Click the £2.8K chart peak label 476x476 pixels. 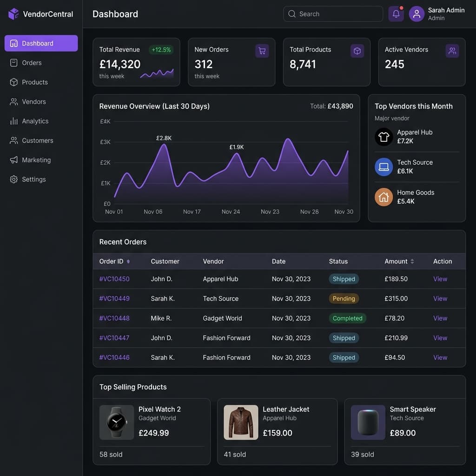pyautogui.click(x=164, y=138)
